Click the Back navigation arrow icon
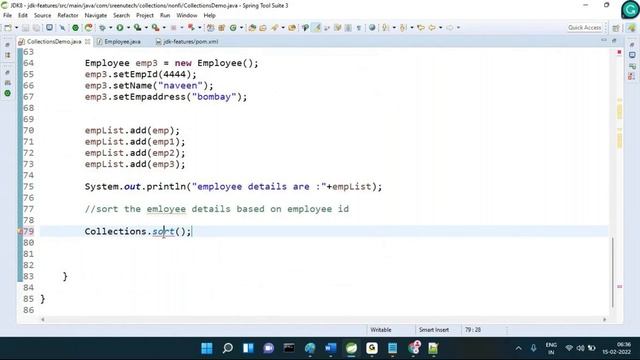The height and width of the screenshot is (360, 640). coord(432,28)
